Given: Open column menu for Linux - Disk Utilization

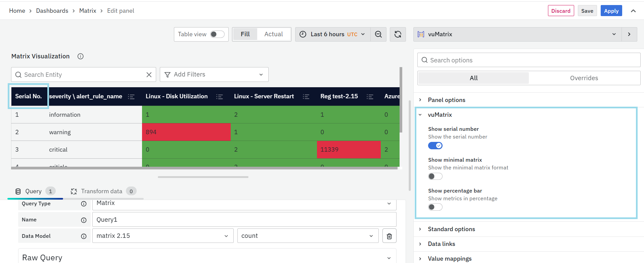Looking at the screenshot, I should tap(220, 97).
